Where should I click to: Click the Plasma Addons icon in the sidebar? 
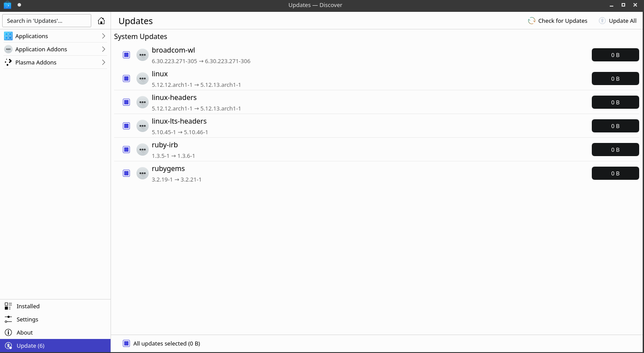(x=8, y=62)
